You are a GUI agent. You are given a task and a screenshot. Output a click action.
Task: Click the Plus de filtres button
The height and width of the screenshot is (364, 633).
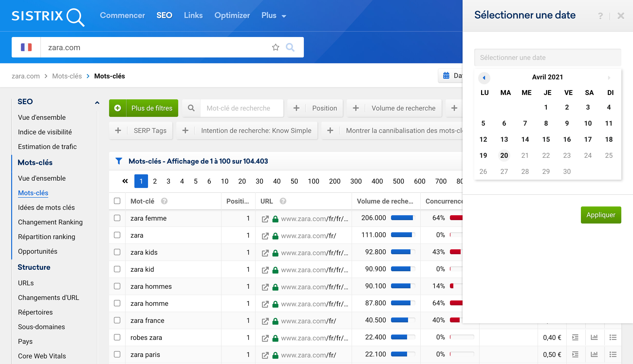tap(143, 108)
